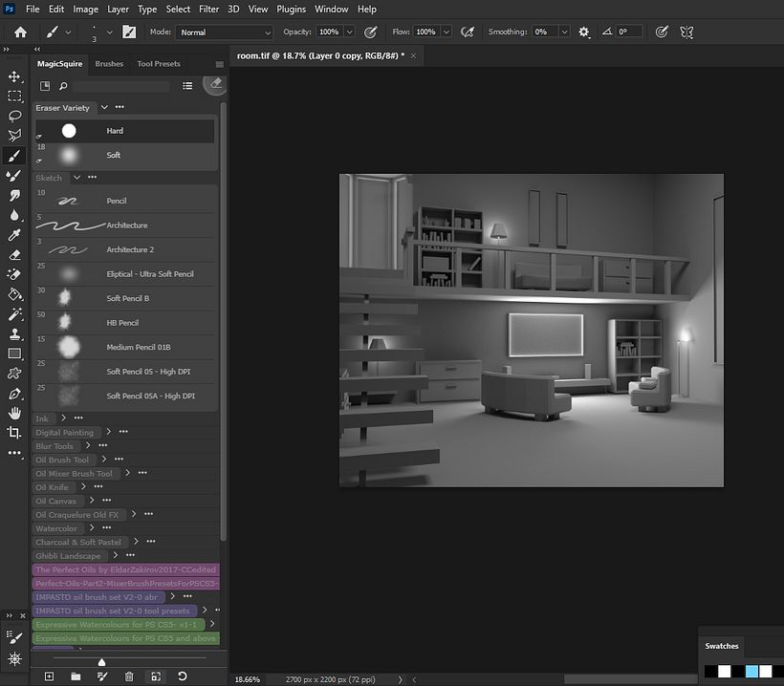Click the Home icon in options bar
784x686 pixels.
point(20,32)
